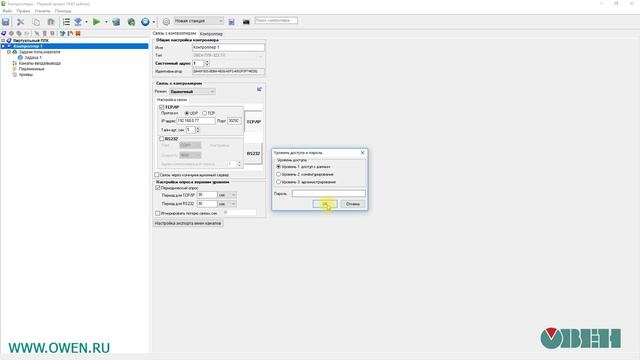Select Архивы in the tree

26,75
